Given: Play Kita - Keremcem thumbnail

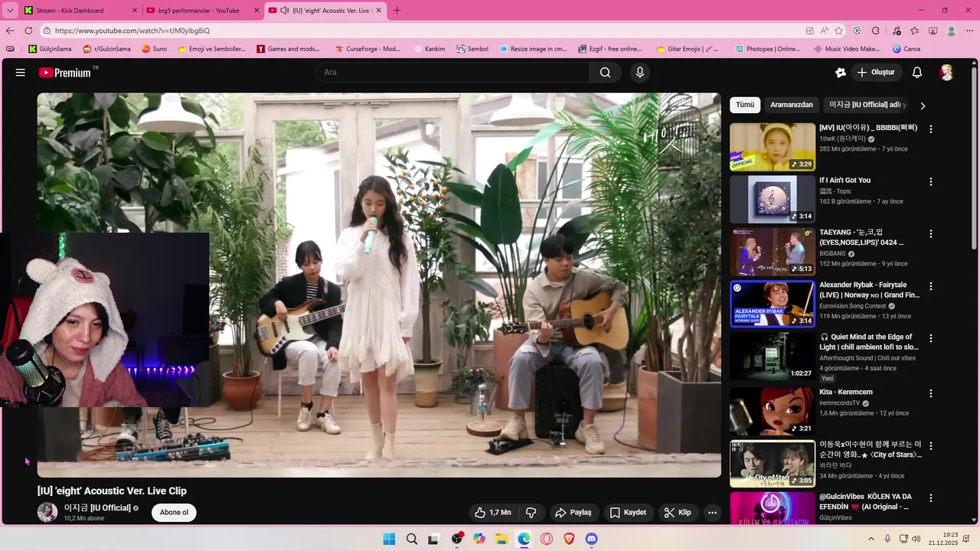Looking at the screenshot, I should 773,411.
